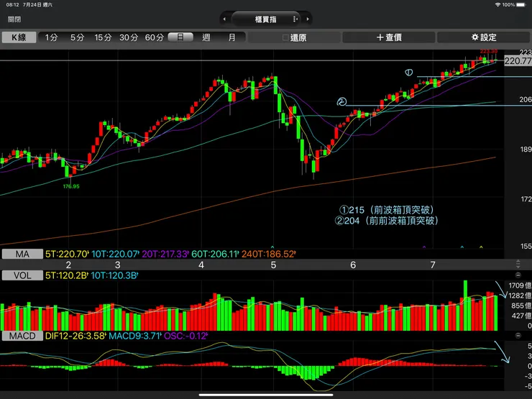Switch to 60分 timeframe tab
Screen dimensions: 532x399
point(155,37)
